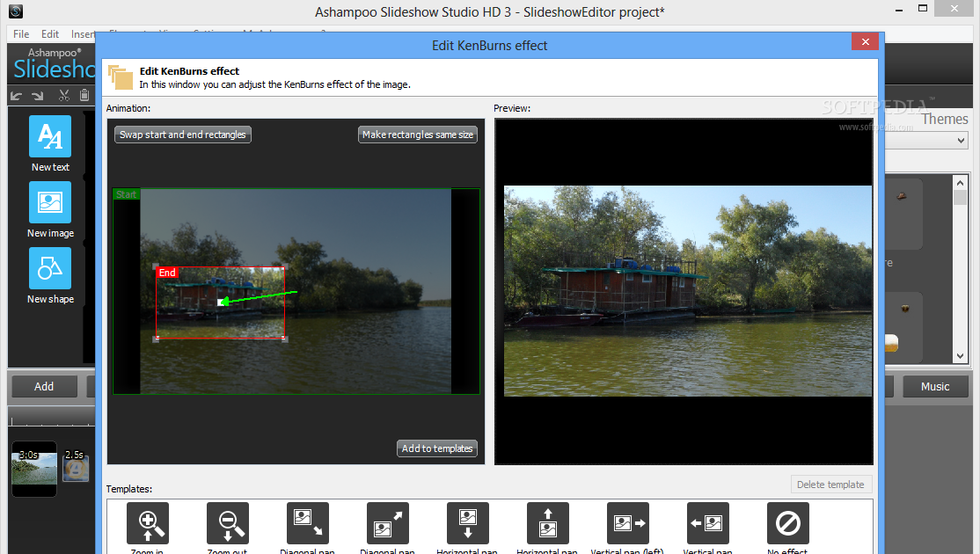Select the 3.0s slide thumbnail in timeline

(x=34, y=469)
